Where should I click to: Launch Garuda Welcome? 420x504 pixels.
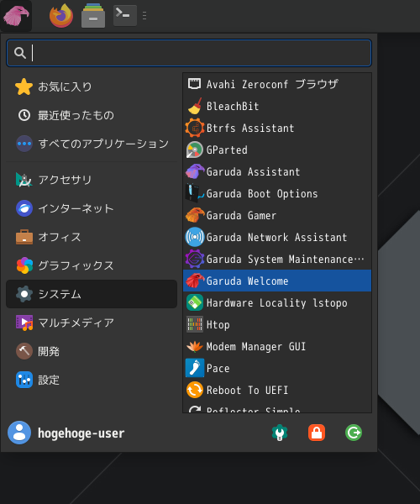click(x=277, y=281)
